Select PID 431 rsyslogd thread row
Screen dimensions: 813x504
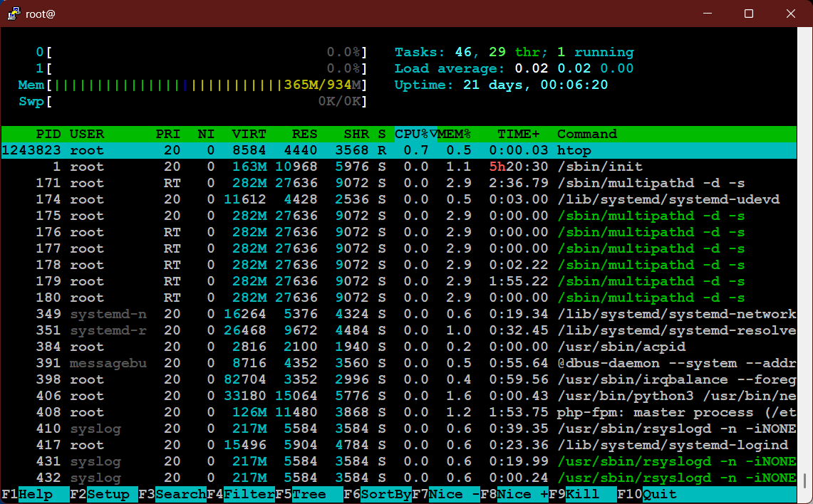pos(399,461)
